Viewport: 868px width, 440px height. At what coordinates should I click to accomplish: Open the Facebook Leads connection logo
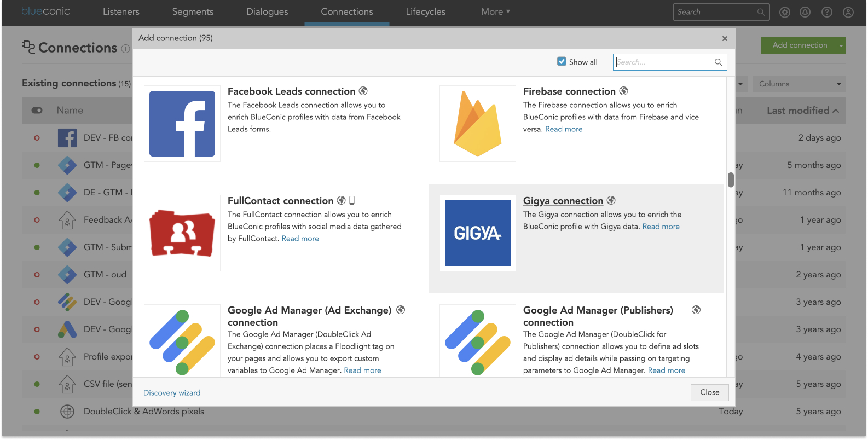[x=182, y=124]
